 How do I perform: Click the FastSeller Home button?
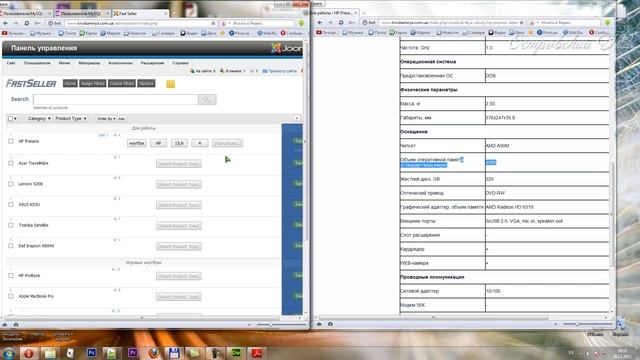(70, 83)
